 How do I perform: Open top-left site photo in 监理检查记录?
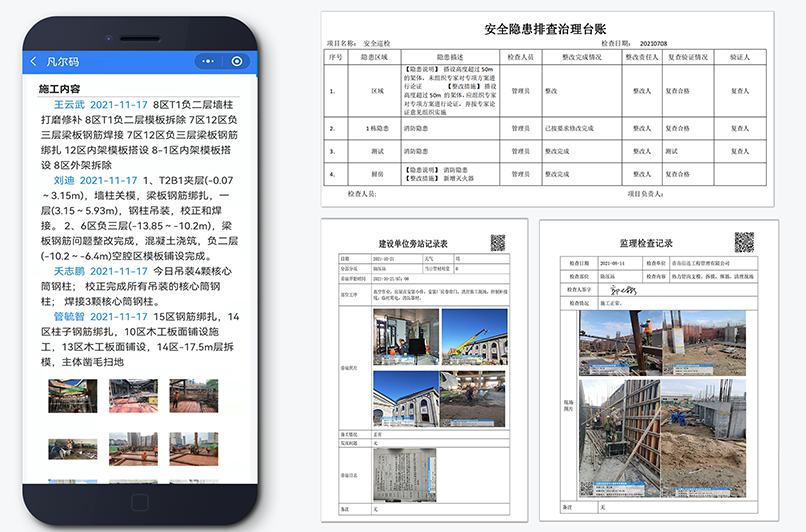click(x=620, y=343)
